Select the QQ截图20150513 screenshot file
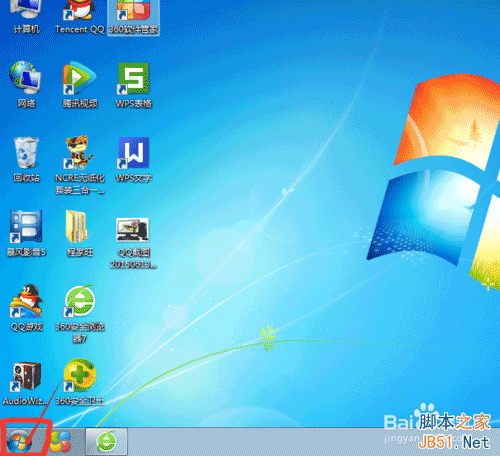This screenshot has width=500, height=456. (133, 242)
